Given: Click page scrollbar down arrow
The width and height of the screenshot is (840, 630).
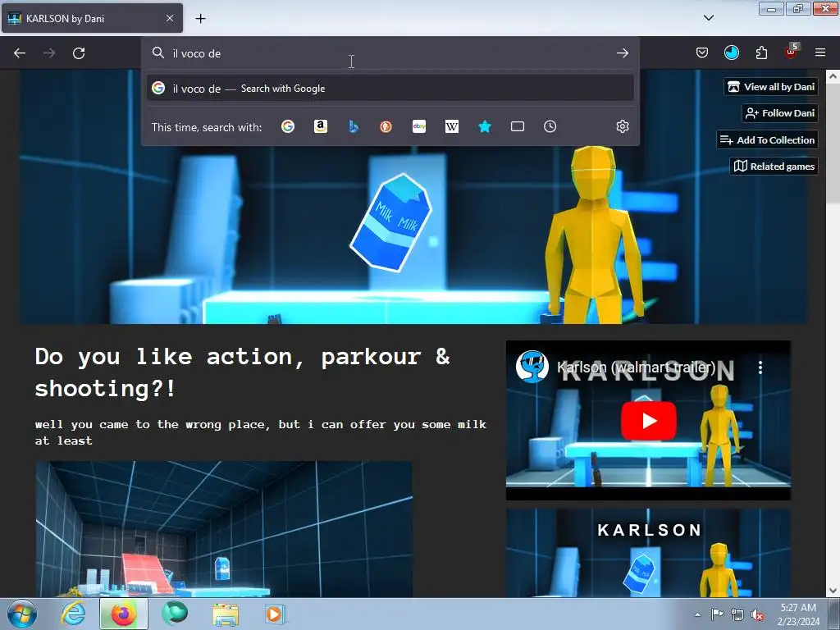Looking at the screenshot, I should [x=833, y=591].
